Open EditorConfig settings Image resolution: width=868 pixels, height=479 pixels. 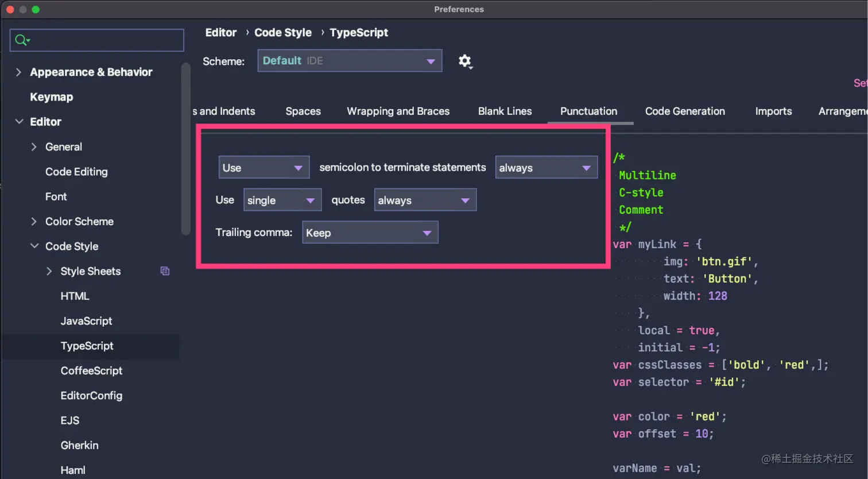[x=91, y=396]
